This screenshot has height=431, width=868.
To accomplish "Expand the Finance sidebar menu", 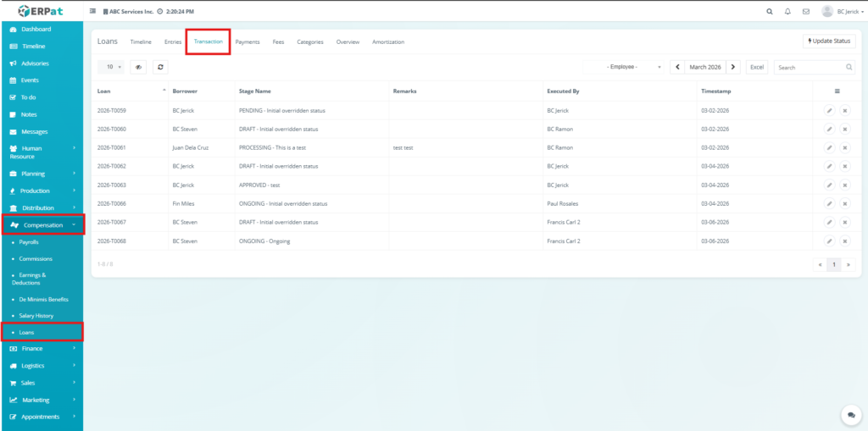I will [x=42, y=349].
